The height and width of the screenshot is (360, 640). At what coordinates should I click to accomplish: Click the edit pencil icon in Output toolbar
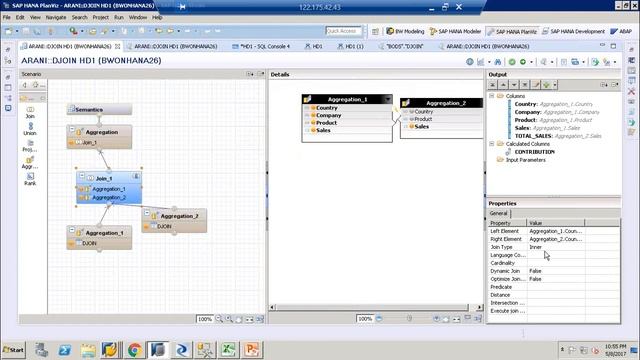[536, 84]
